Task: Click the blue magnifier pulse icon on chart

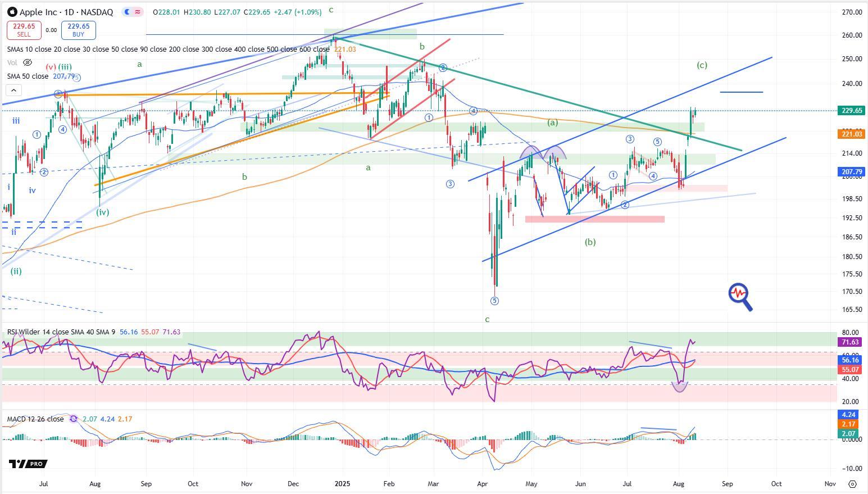Action: [x=740, y=297]
